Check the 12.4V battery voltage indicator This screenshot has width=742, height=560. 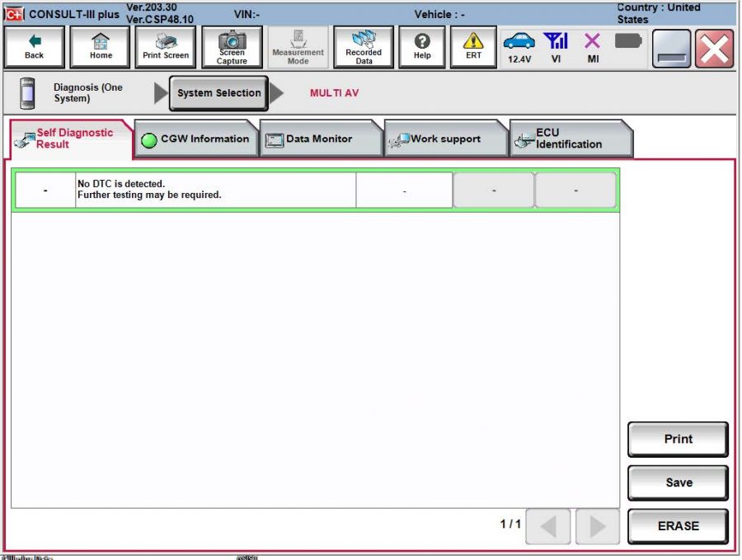[519, 48]
